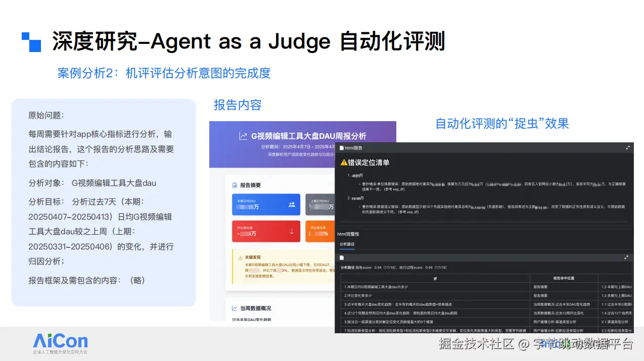Open the 环比变化率 orange card
644x361 pixels.
(x=320, y=232)
